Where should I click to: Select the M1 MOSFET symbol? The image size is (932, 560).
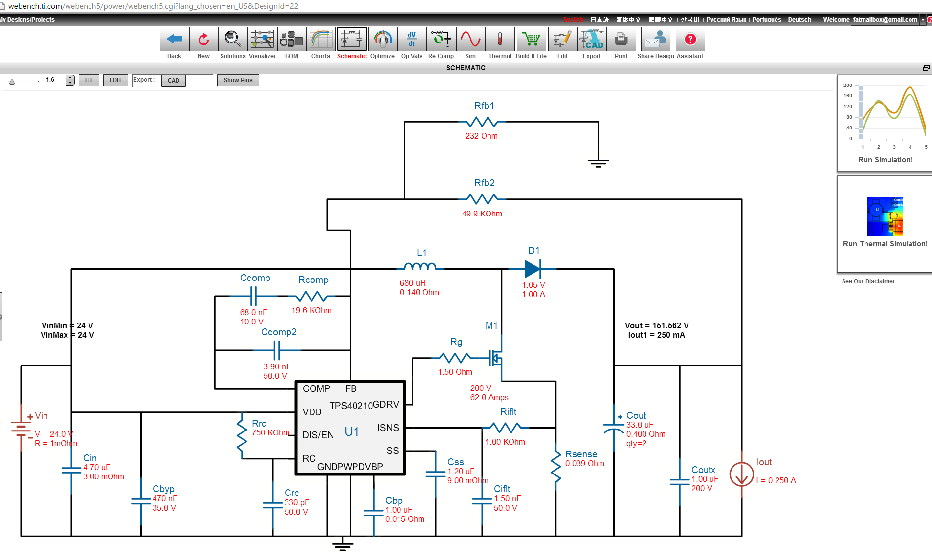[496, 359]
